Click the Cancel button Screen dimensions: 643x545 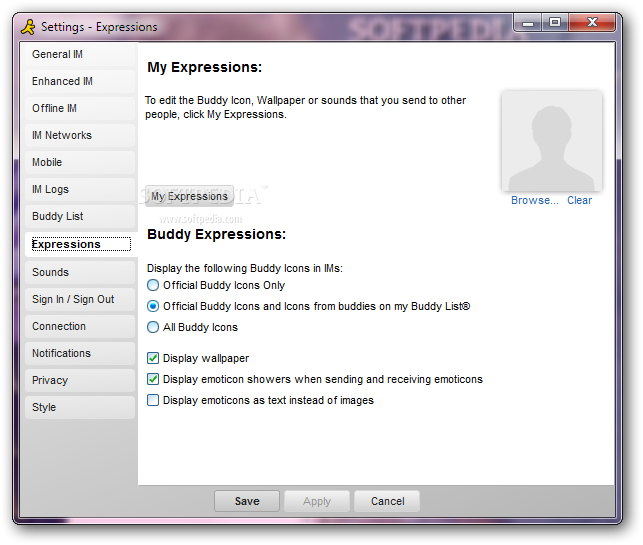[387, 501]
